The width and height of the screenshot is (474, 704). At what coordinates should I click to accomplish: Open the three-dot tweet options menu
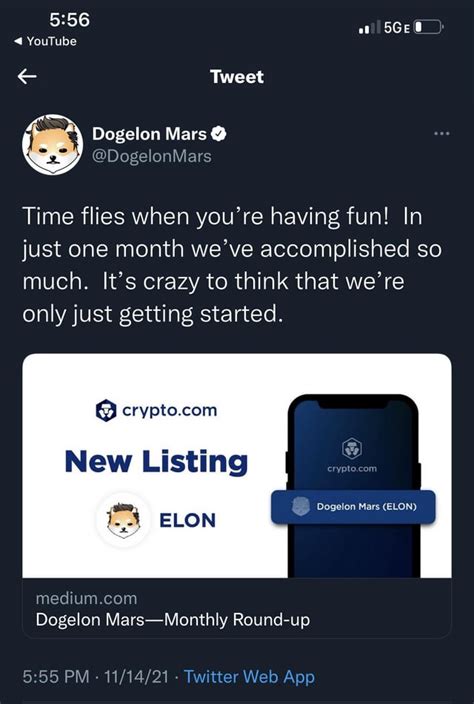441,133
